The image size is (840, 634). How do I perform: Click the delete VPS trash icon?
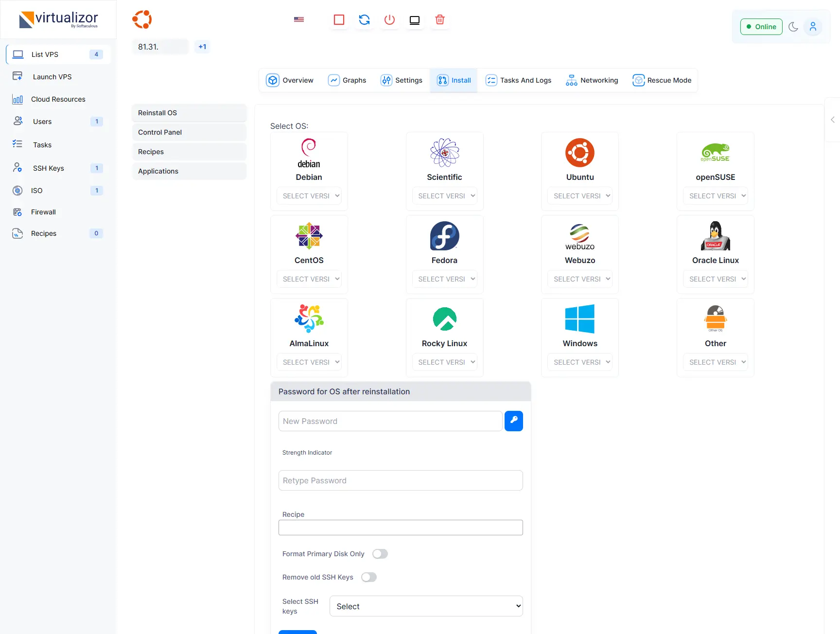(x=440, y=20)
